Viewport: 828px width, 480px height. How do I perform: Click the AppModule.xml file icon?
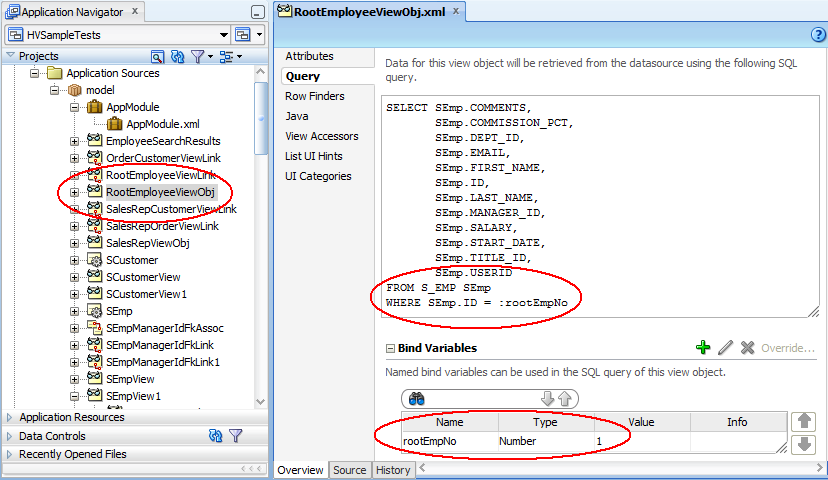(x=114, y=124)
